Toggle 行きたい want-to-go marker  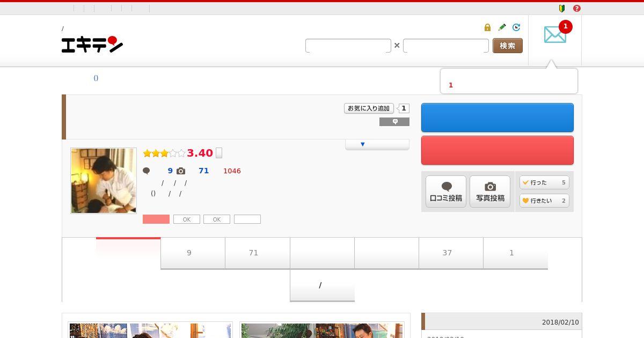[x=544, y=201]
